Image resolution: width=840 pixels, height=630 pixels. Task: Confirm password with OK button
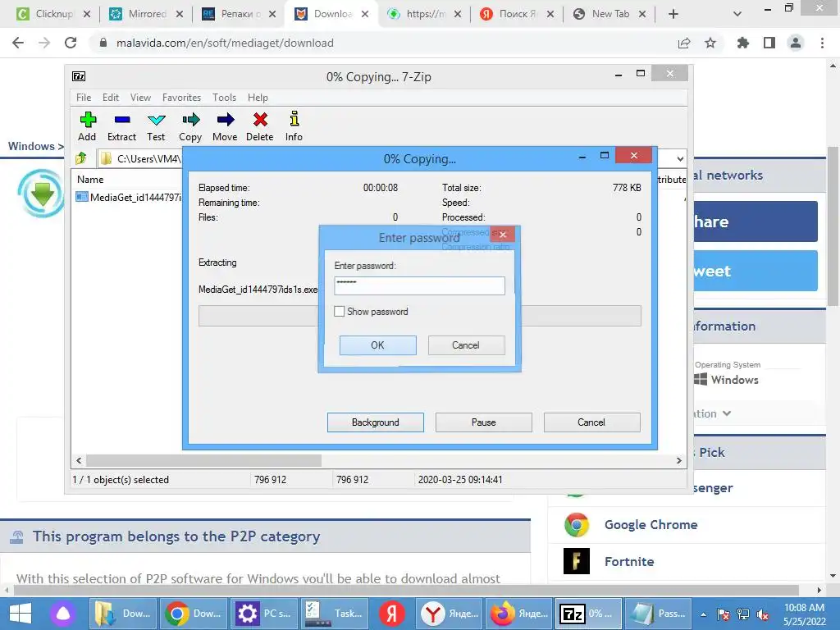click(377, 345)
